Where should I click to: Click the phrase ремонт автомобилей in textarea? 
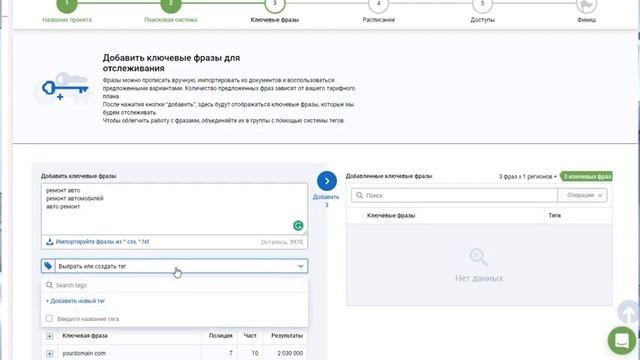(75, 198)
